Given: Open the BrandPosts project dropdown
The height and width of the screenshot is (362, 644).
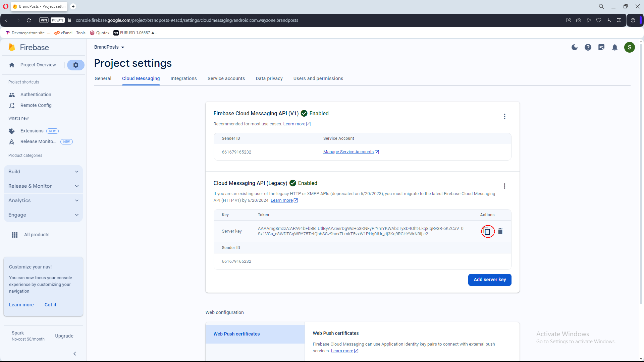Looking at the screenshot, I should [109, 47].
